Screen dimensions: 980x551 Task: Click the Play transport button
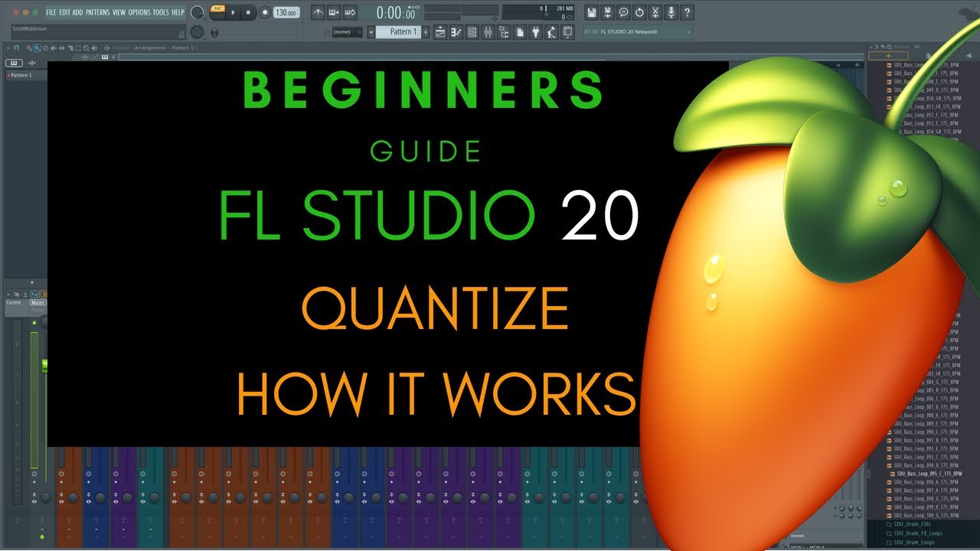point(233,12)
